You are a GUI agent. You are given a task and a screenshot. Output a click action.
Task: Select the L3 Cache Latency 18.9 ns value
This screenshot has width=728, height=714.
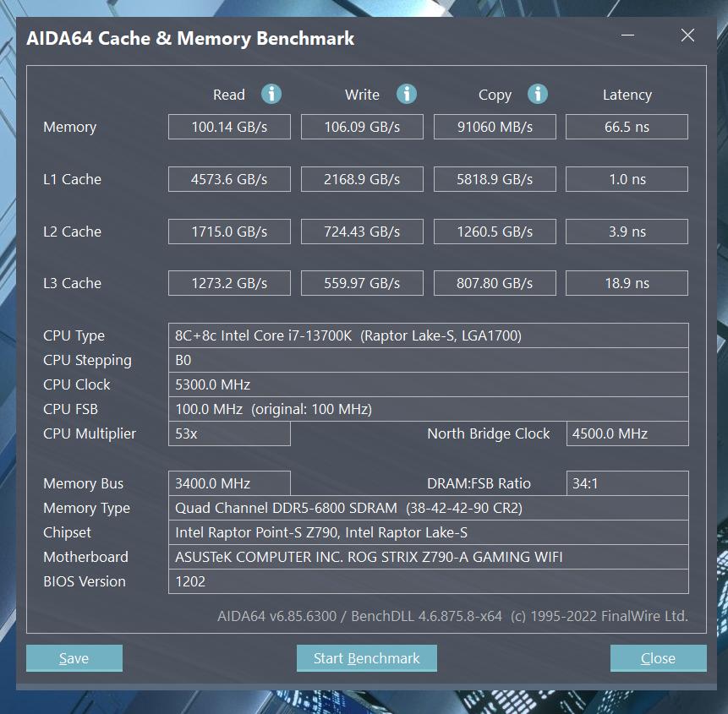click(627, 283)
